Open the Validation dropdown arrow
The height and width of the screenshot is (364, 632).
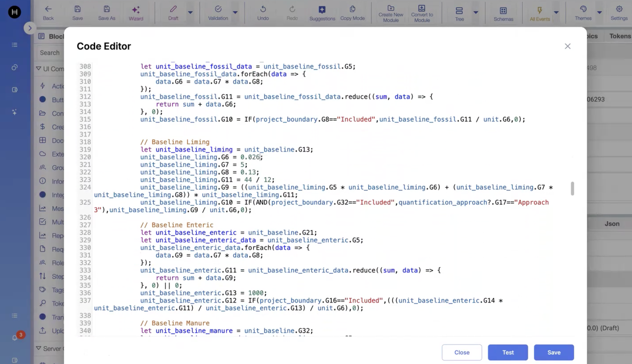coord(235,12)
